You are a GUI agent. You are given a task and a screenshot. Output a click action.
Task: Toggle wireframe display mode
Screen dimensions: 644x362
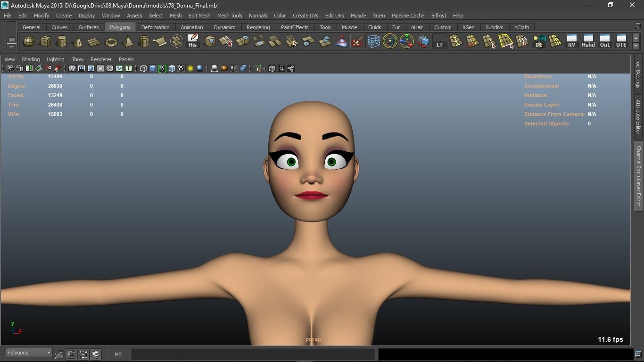(x=143, y=68)
